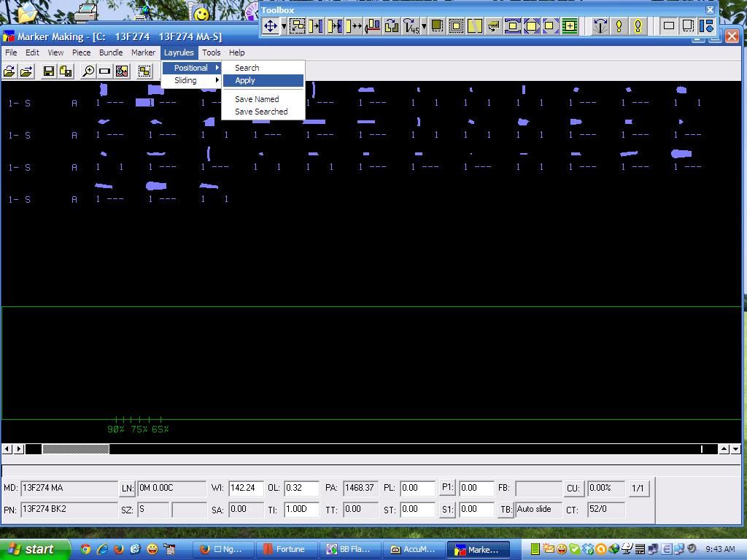Click the Open next marker folder icon
747x560 pixels.
tap(27, 71)
